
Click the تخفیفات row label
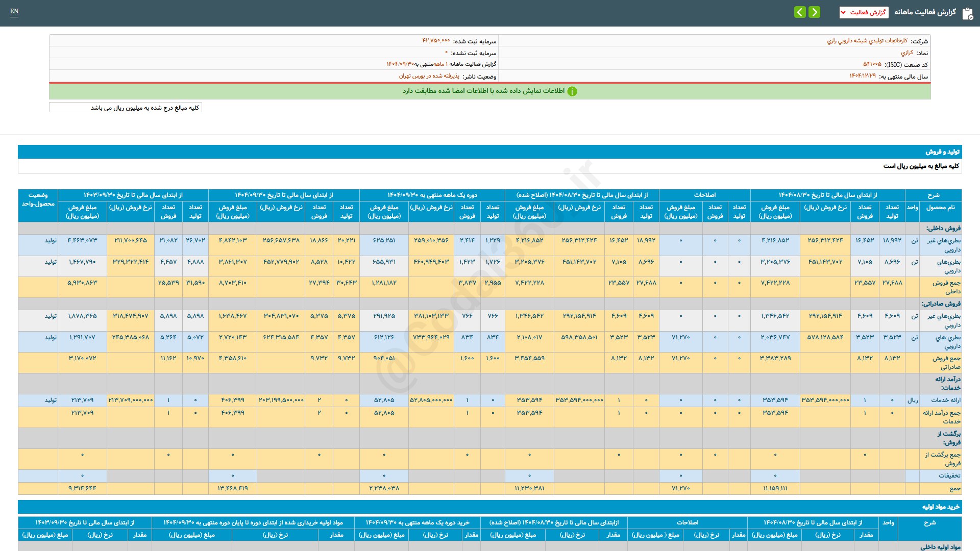(x=949, y=475)
